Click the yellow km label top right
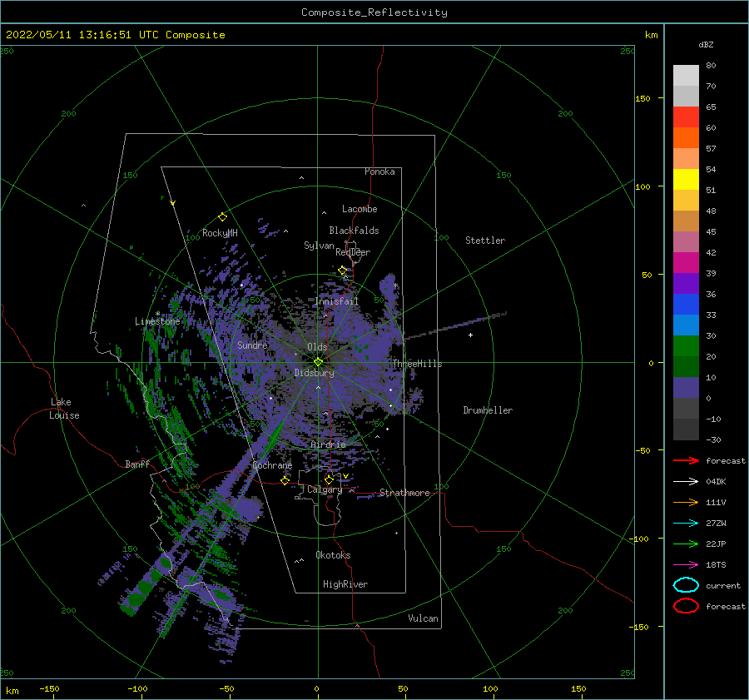The image size is (749, 700). click(x=651, y=35)
